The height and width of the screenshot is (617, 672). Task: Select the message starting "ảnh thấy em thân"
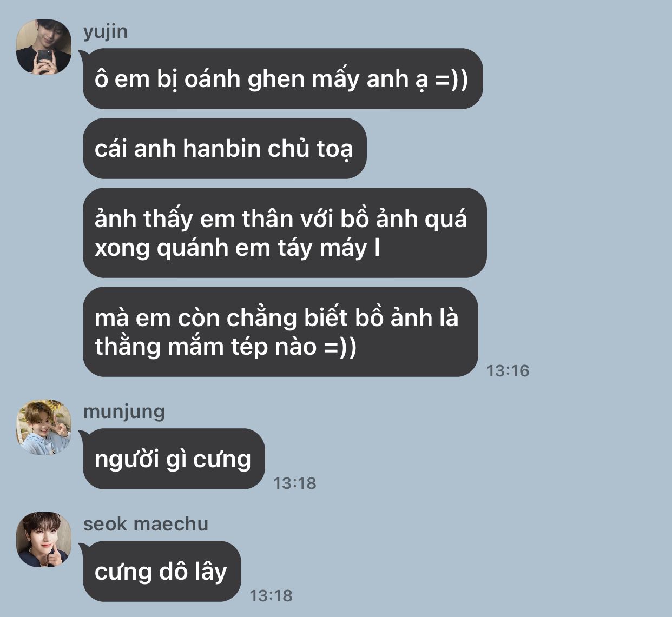click(x=285, y=233)
